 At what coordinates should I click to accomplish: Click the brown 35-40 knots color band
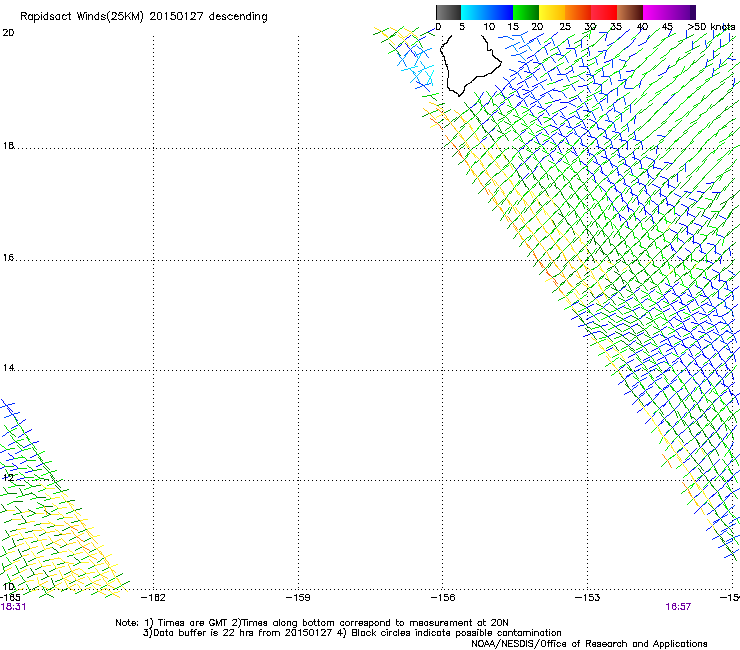coord(630,12)
